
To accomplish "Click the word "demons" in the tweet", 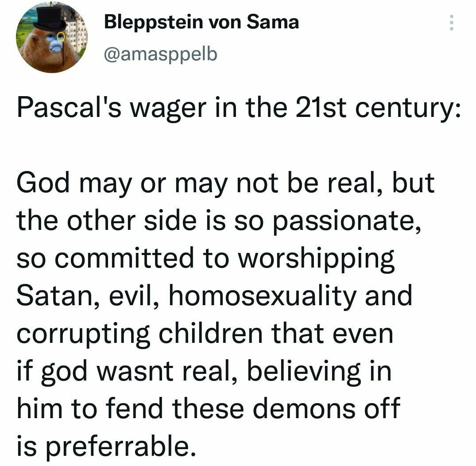I will click(x=301, y=408).
